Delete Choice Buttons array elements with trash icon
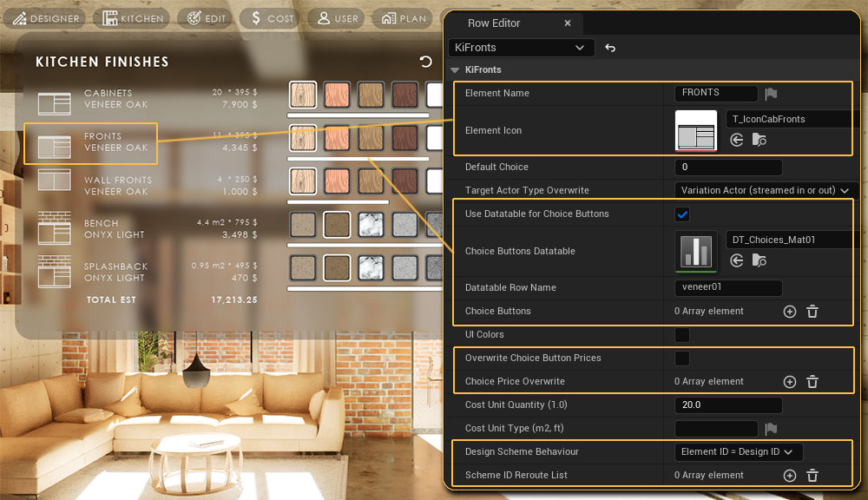The width and height of the screenshot is (868, 500). 812,312
